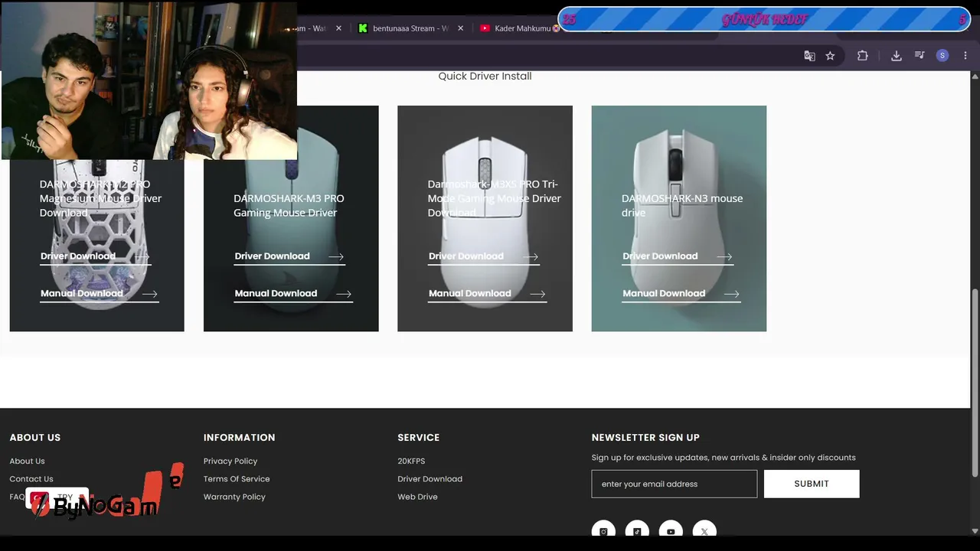The height and width of the screenshot is (551, 980).
Task: Click Manual Download for DARMOSHARK-N3 mouse
Action: [x=681, y=294]
